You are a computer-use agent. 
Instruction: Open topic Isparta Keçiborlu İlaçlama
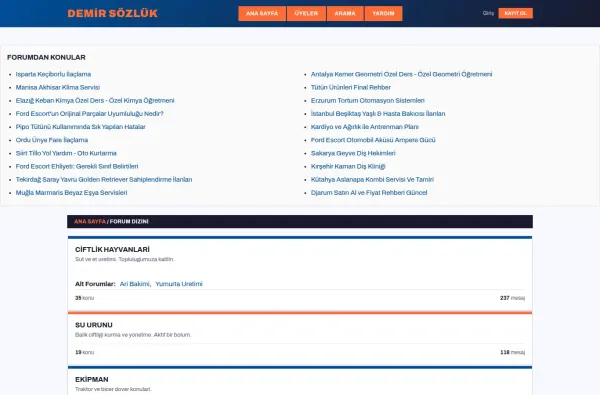53,74
